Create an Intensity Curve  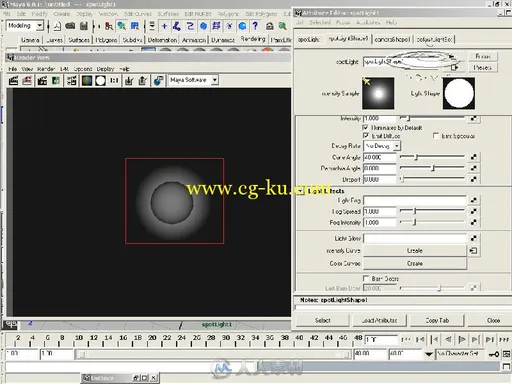[x=415, y=251]
